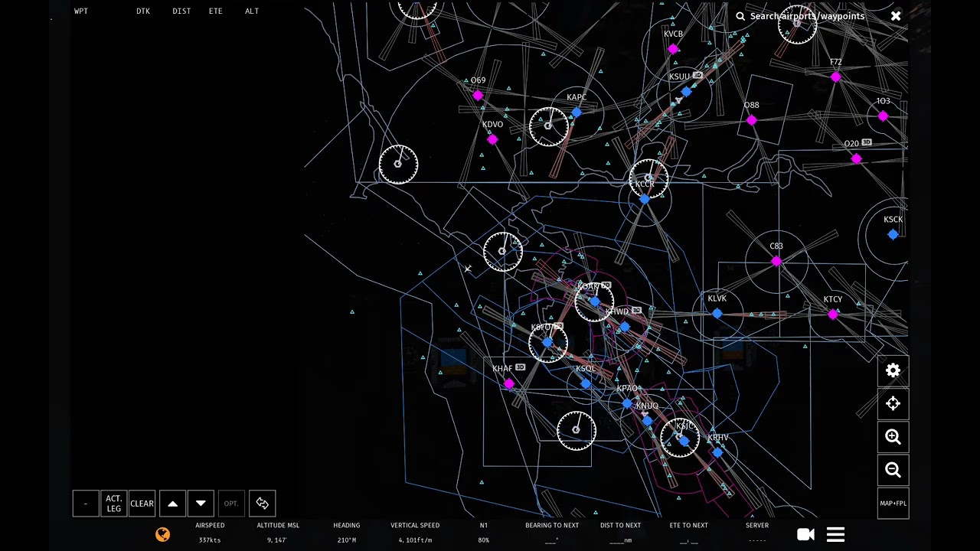Screen dimensions: 980x551
Task: Open the camera views icon
Action: click(x=805, y=535)
